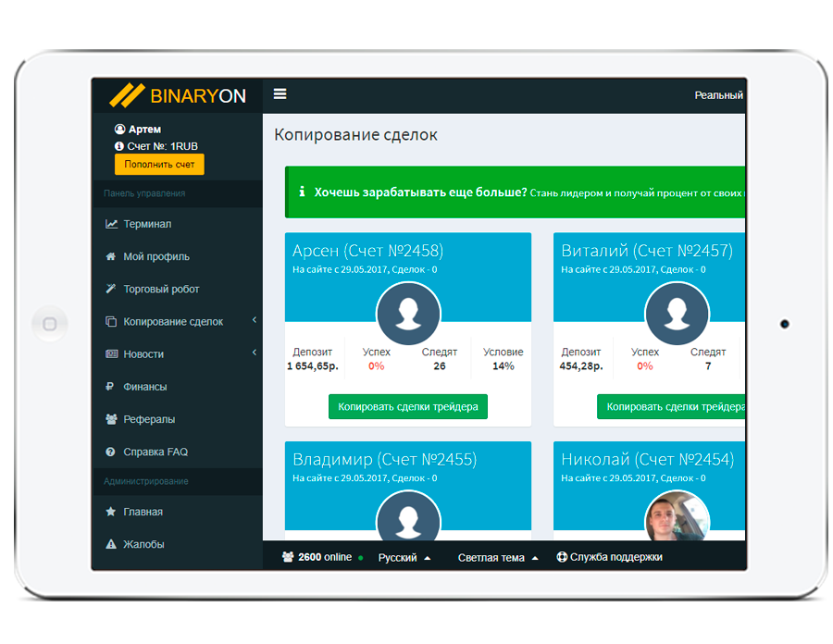Select the Реальный account tab in header
Viewport: 833px width, 644px height.
719,95
